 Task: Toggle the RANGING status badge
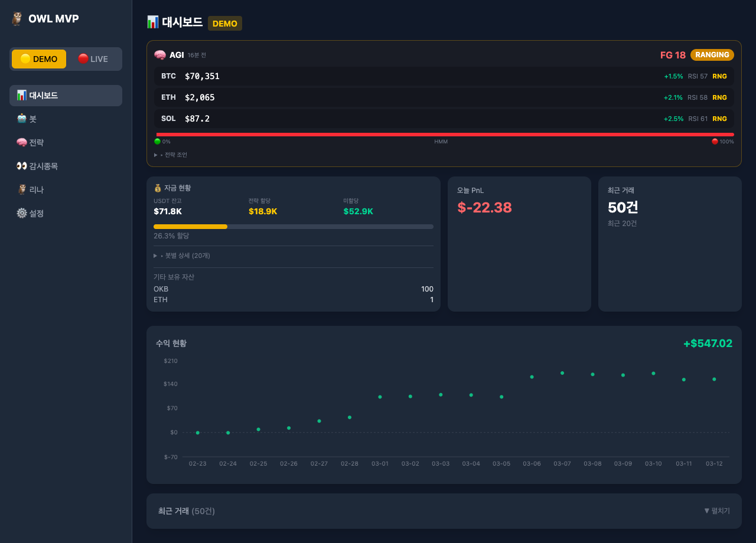pos(712,54)
